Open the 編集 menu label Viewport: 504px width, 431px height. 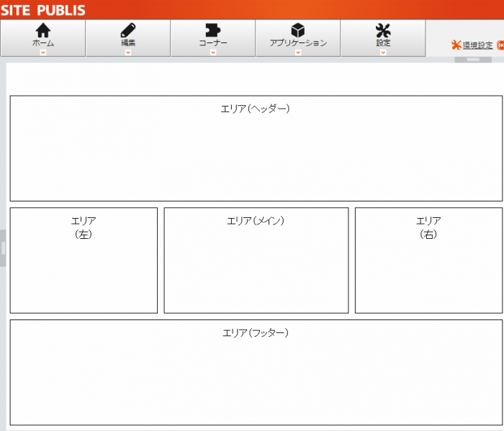click(x=128, y=43)
